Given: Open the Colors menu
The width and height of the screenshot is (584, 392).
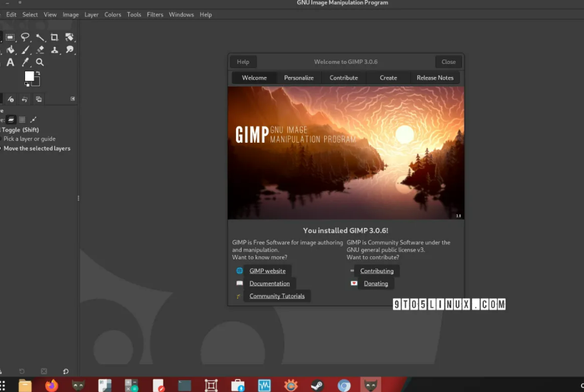Looking at the screenshot, I should point(113,14).
